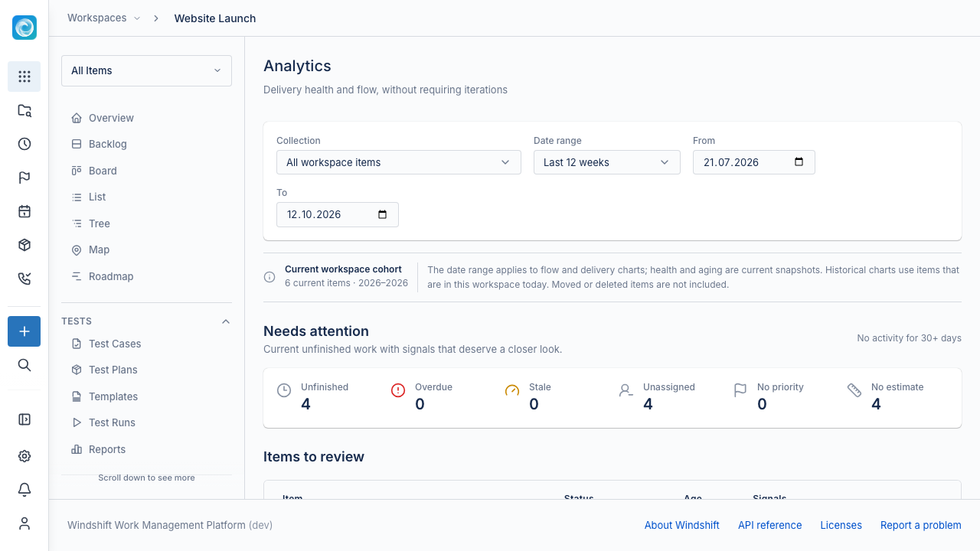This screenshot has height=551, width=980.
Task: Open the folder search icon in left rail
Action: pos(24,110)
